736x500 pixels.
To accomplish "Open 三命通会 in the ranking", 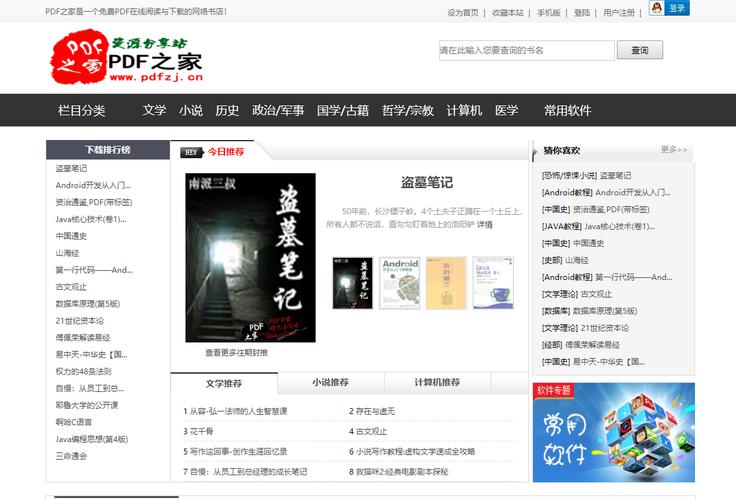I will (x=71, y=456).
